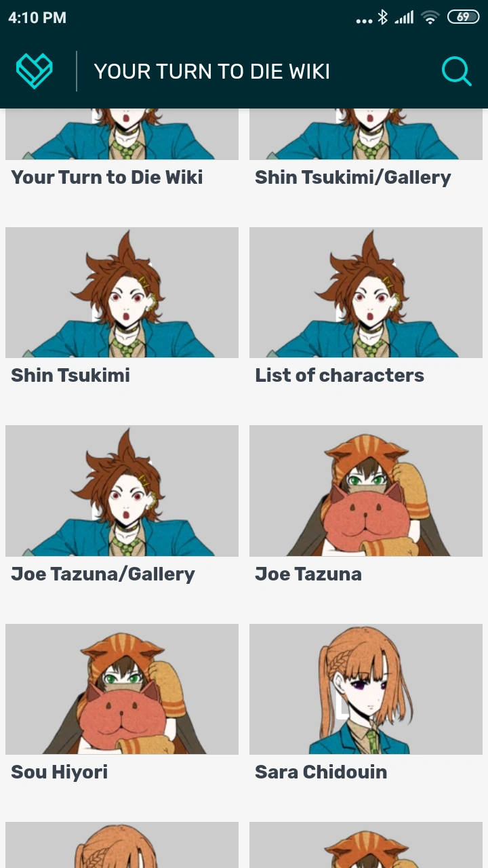Viewport: 488px width, 868px height.
Task: Select the Shin Tsukimi thumbnail image
Action: click(x=122, y=292)
